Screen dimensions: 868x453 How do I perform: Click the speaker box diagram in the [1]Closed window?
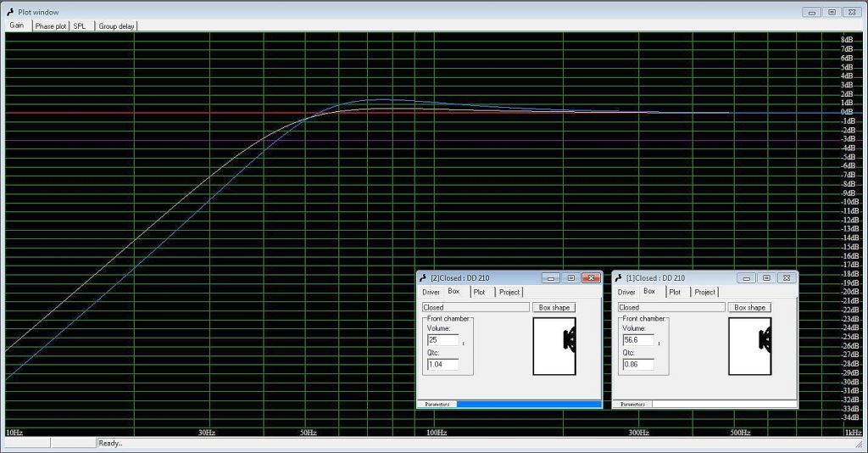[749, 345]
